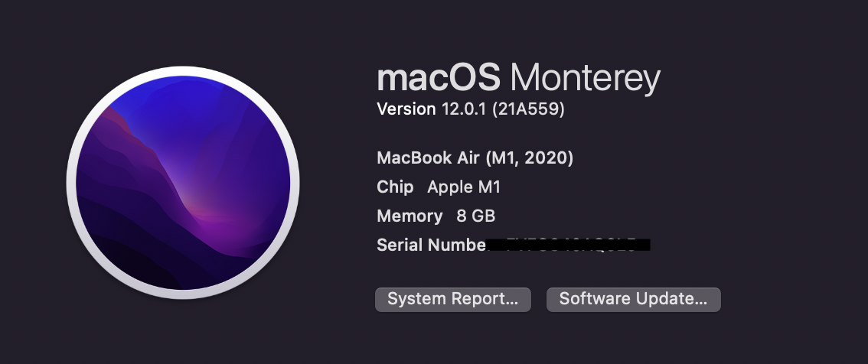The height and width of the screenshot is (364, 868).
Task: Select the MacBook Air model name
Action: (x=429, y=158)
